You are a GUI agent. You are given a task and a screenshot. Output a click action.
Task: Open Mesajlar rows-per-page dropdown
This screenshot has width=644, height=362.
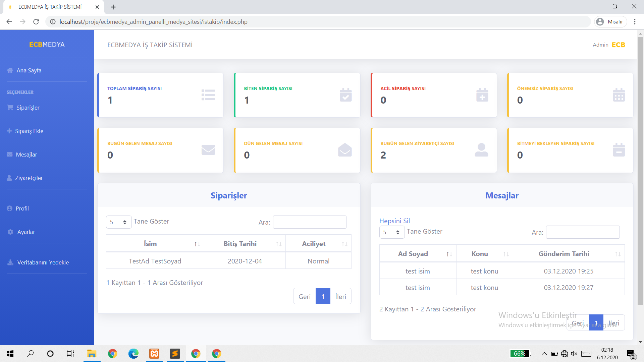(391, 232)
